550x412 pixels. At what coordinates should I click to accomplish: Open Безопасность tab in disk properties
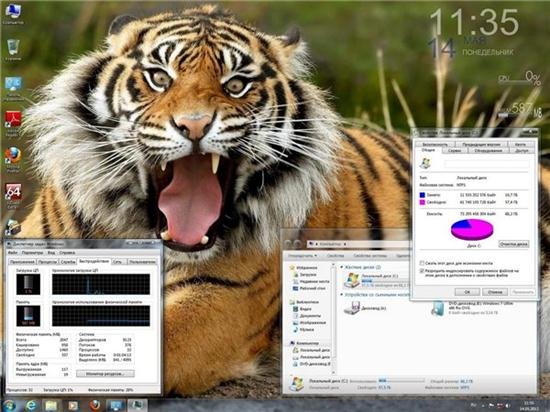[435, 144]
